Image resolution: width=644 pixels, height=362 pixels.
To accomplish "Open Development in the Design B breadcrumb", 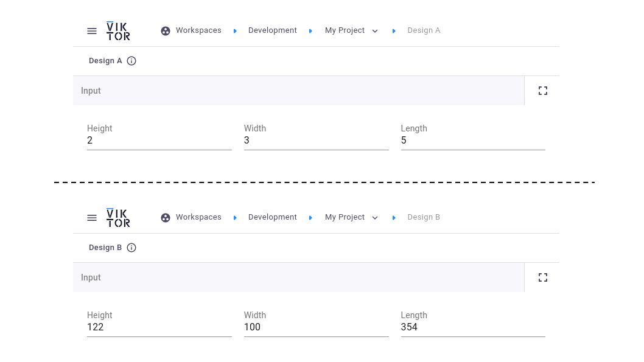I will tap(272, 217).
